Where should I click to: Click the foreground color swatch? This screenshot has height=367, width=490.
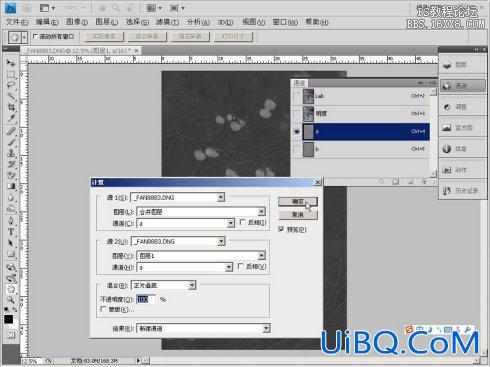click(x=9, y=319)
